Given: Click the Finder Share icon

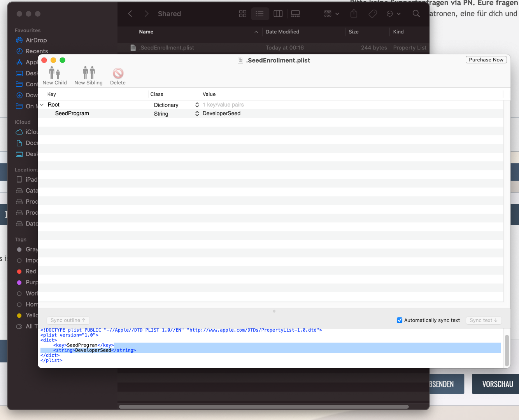Looking at the screenshot, I should tap(354, 14).
